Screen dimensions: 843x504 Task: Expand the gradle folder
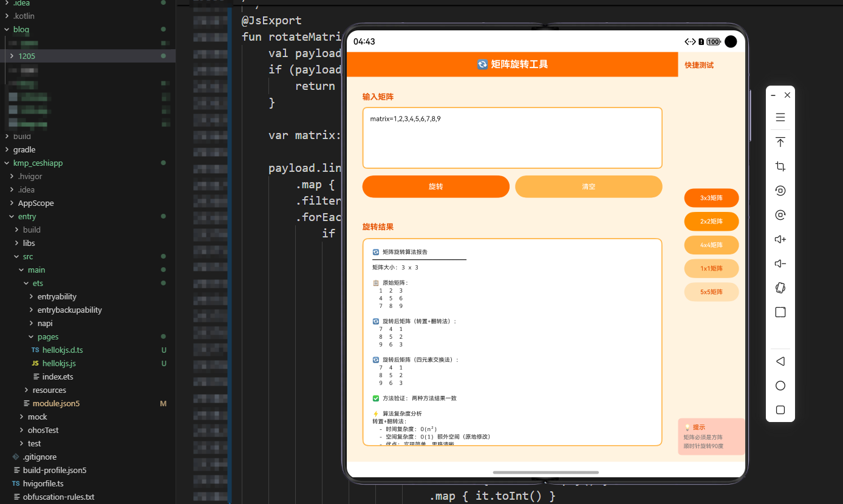coord(7,149)
